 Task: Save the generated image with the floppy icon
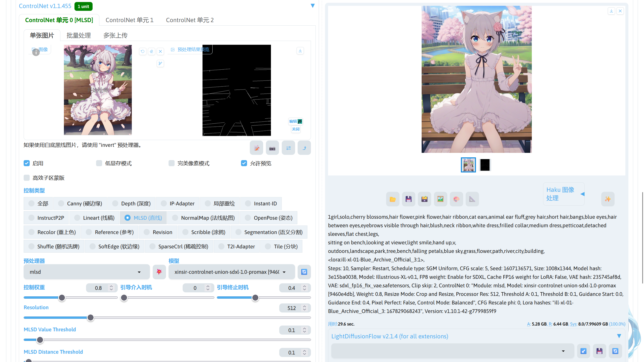click(x=408, y=199)
